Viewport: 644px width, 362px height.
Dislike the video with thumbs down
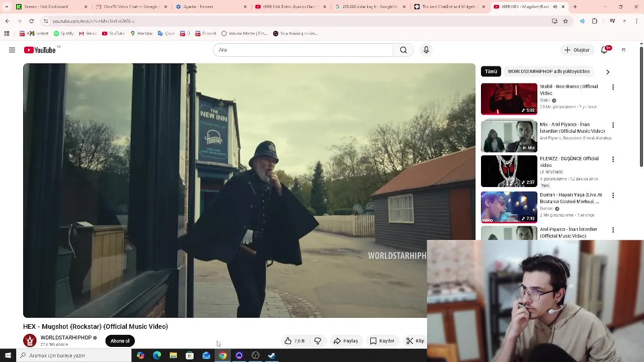point(317,341)
